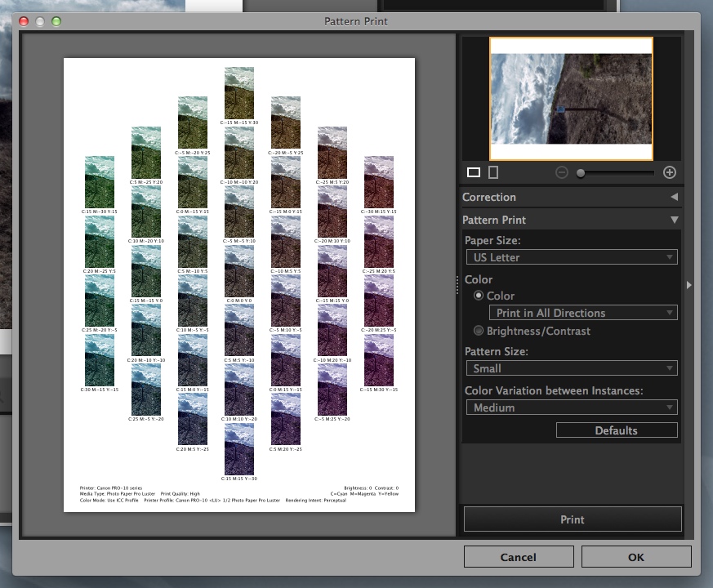
Task: Open the Pattern Size dropdown
Action: (x=571, y=368)
